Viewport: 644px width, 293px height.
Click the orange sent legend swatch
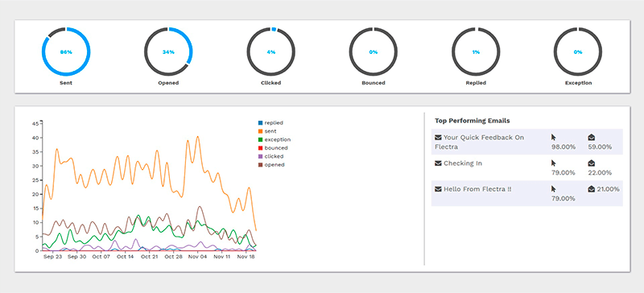point(260,131)
